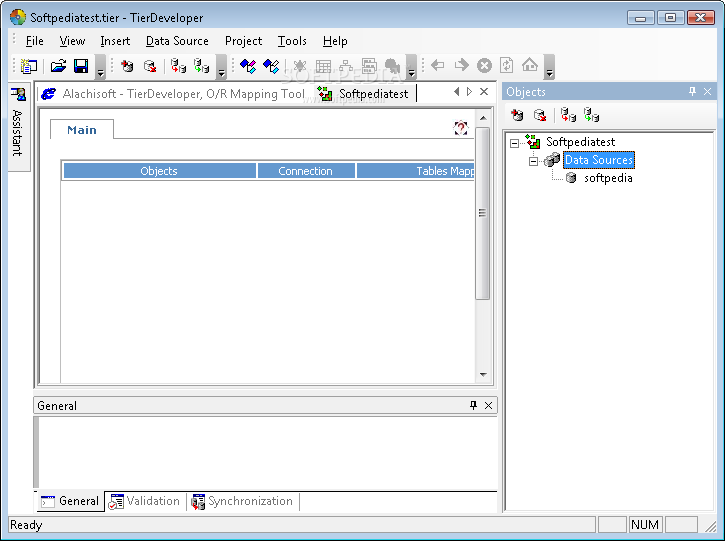Click the New Project toolbar icon
725x541 pixels.
click(x=29, y=66)
